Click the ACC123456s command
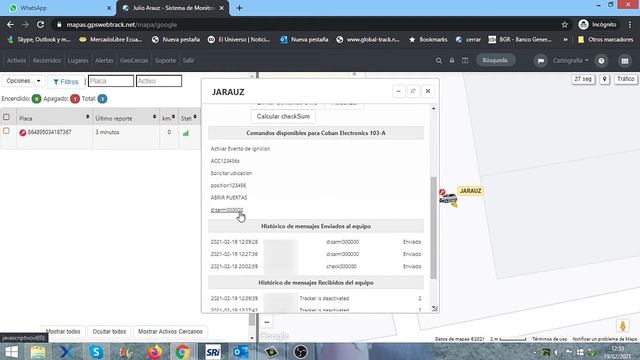 (225, 161)
